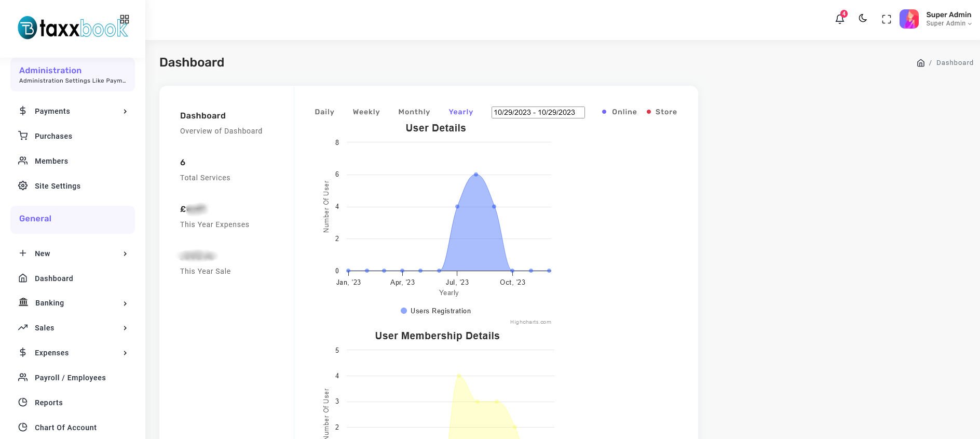The height and width of the screenshot is (439, 980).
Task: Click the Expenses dollar icon
Action: point(23,352)
